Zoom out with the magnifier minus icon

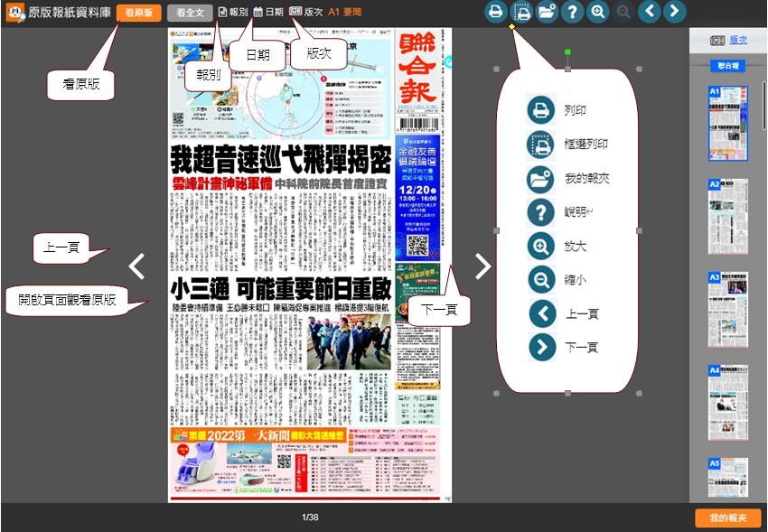623,11
